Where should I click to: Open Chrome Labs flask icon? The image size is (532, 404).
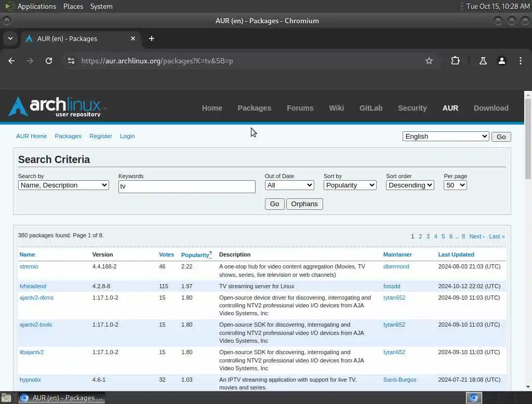(x=483, y=61)
